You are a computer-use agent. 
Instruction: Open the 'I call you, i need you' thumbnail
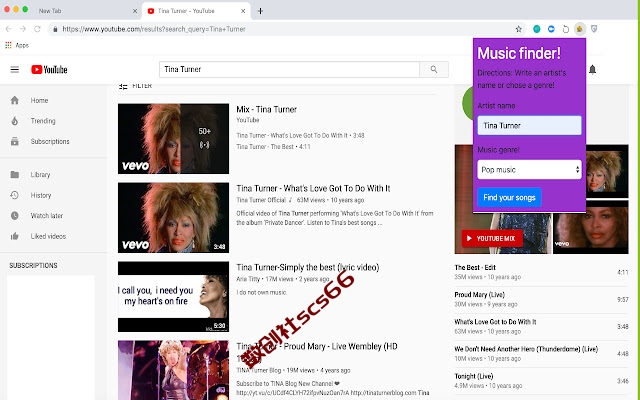[x=173, y=297]
